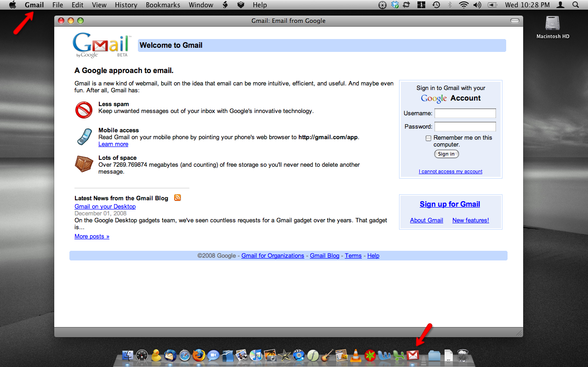This screenshot has height=367, width=588.
Task: Launch iTunes from the Dock
Action: click(x=256, y=355)
